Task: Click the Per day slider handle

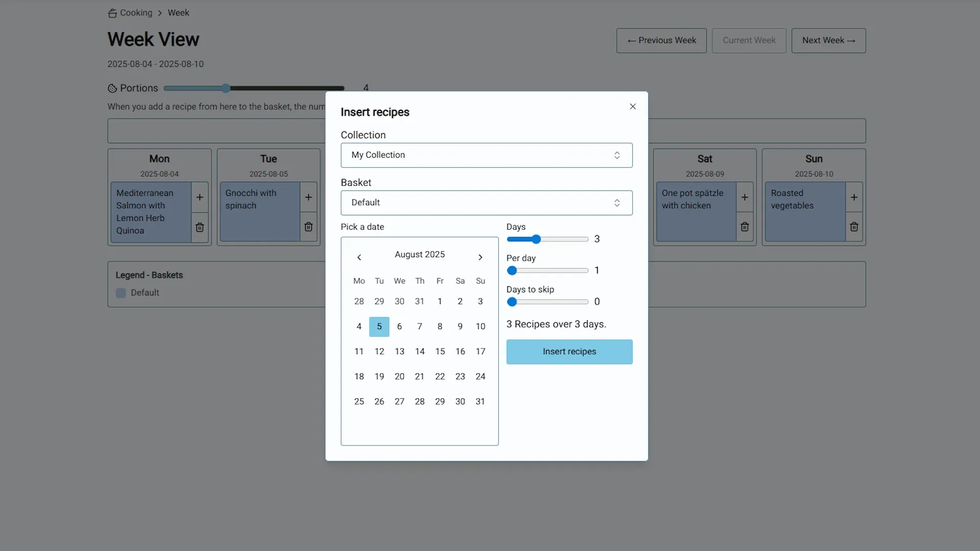Action: coord(512,270)
